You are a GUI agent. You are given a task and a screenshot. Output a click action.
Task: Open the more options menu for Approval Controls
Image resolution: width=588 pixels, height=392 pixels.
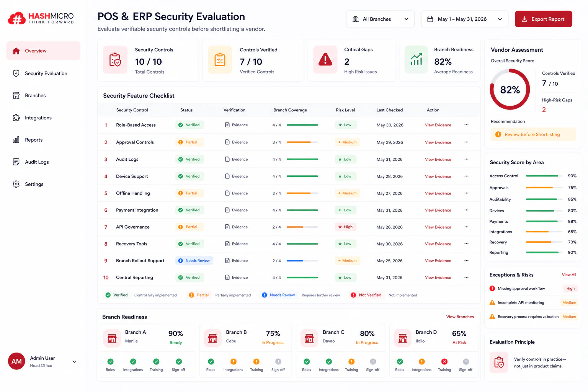point(466,142)
